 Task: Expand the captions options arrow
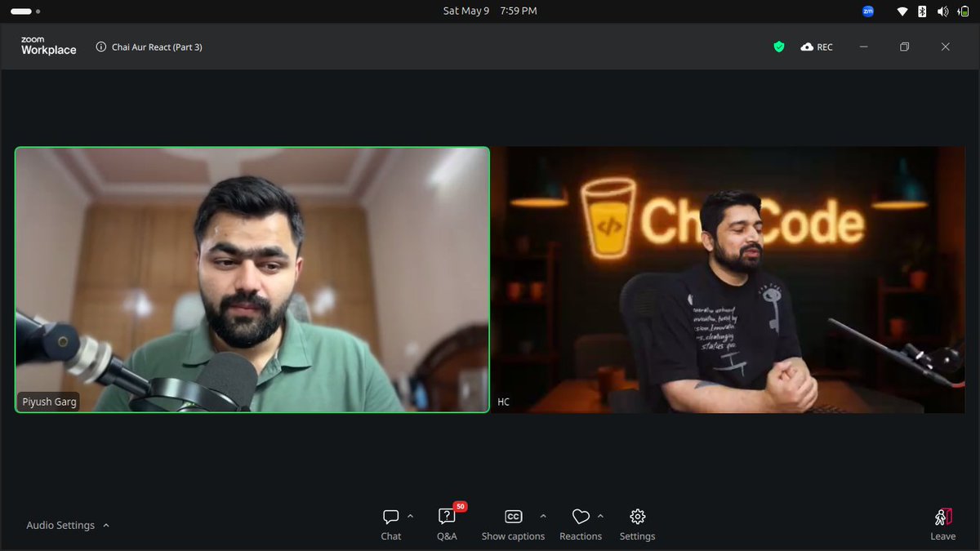[x=543, y=516]
